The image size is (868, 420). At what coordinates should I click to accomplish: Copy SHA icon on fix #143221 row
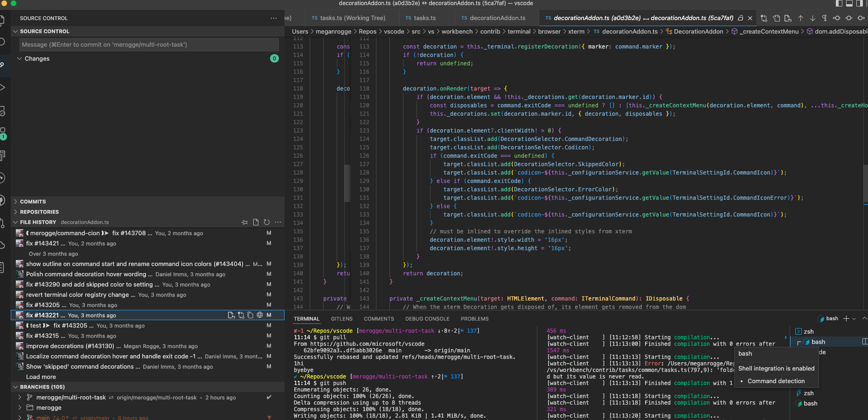(250, 315)
